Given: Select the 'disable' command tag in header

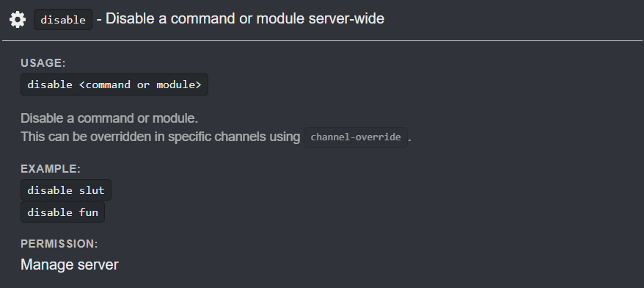Looking at the screenshot, I should tap(63, 20).
